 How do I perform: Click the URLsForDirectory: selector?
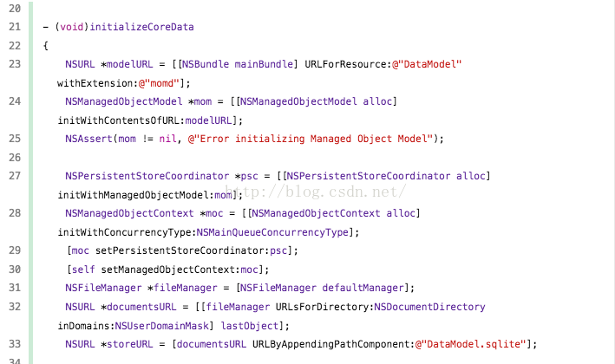tap(324, 307)
